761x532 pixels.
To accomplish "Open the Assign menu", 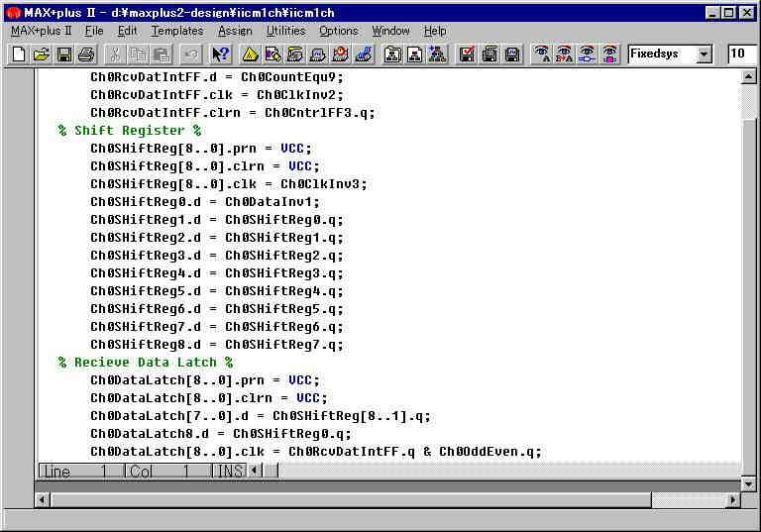I will tap(235, 31).
